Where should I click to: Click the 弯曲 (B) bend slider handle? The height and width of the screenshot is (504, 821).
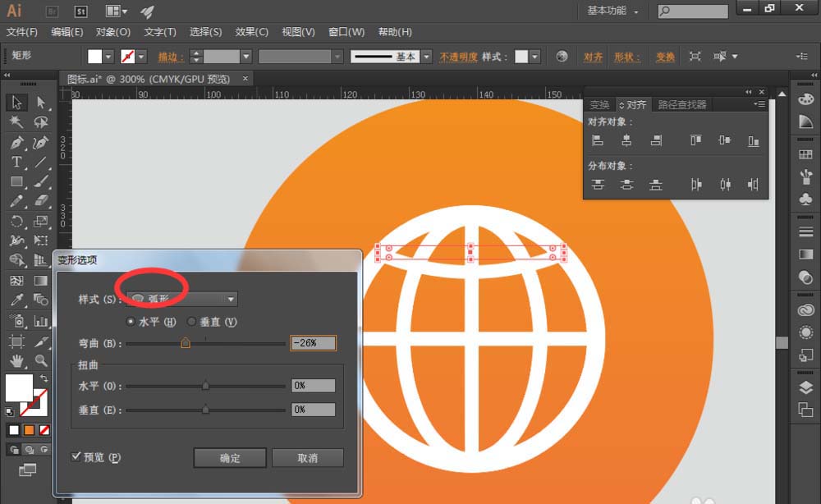(x=186, y=343)
